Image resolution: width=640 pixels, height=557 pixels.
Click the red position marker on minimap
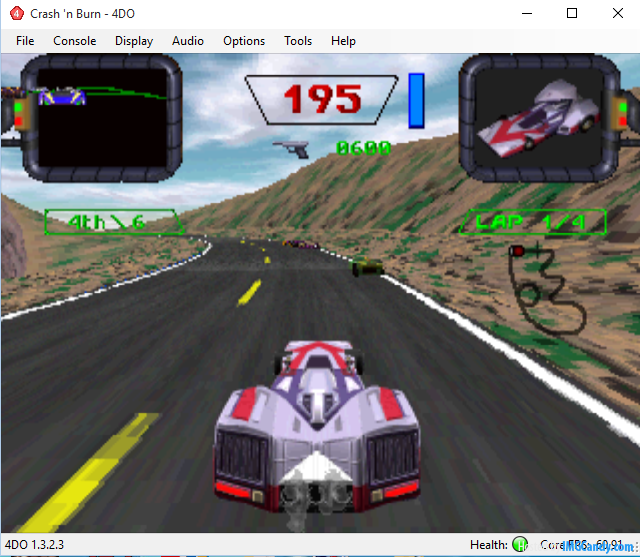click(x=517, y=251)
